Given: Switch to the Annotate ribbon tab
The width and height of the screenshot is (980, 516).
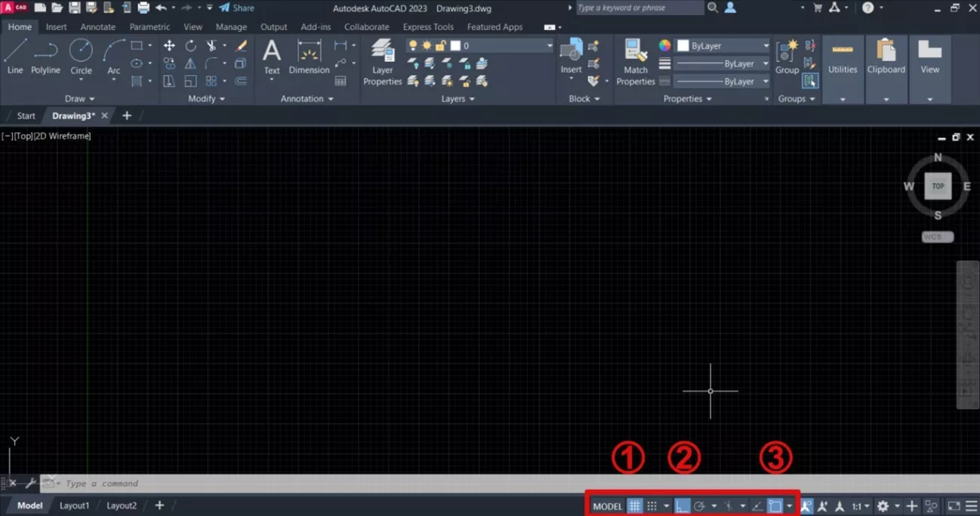Looking at the screenshot, I should click(x=98, y=27).
